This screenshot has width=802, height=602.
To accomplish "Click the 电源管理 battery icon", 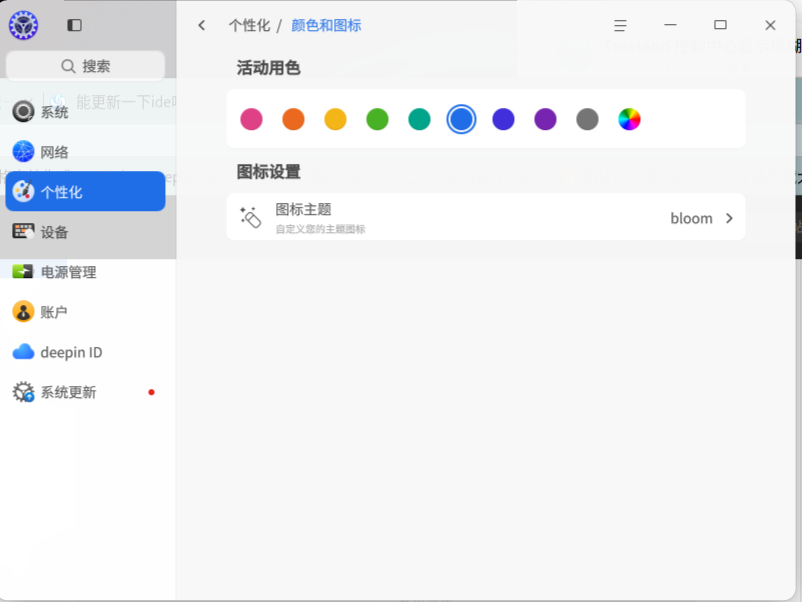I will [x=23, y=272].
